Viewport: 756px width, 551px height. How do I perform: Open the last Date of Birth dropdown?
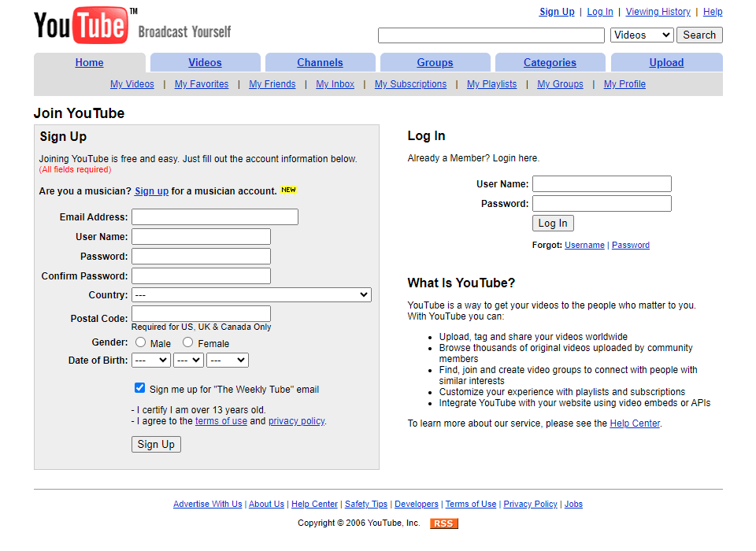(x=228, y=360)
